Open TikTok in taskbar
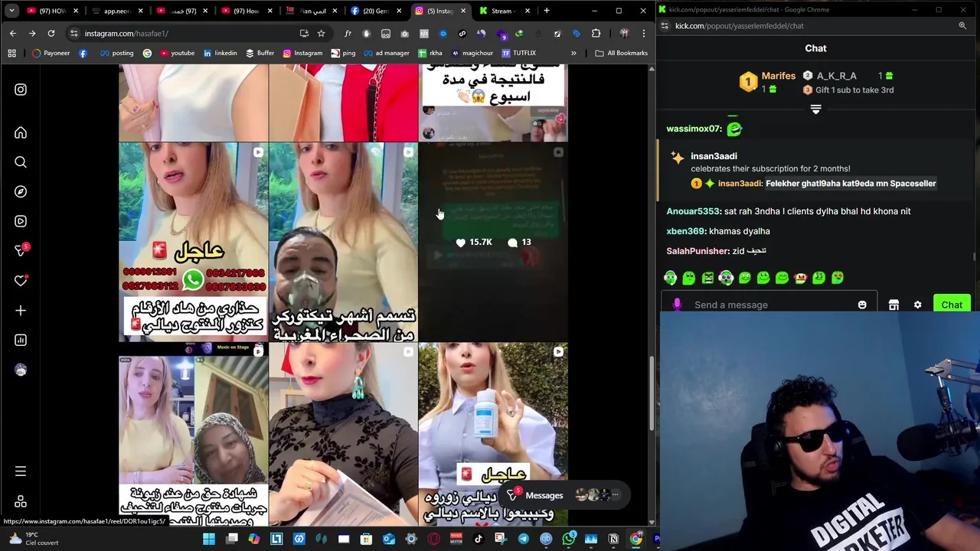Viewport: 980px width, 551px height. 479,539
